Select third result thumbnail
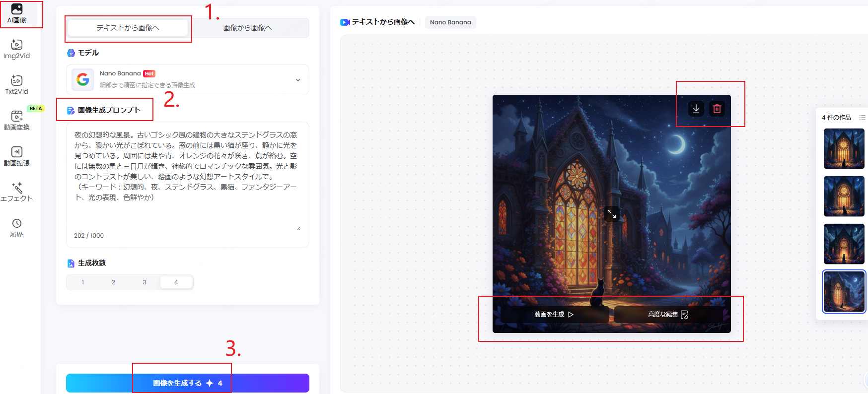Screen dimensions: 868x394 tap(844, 244)
